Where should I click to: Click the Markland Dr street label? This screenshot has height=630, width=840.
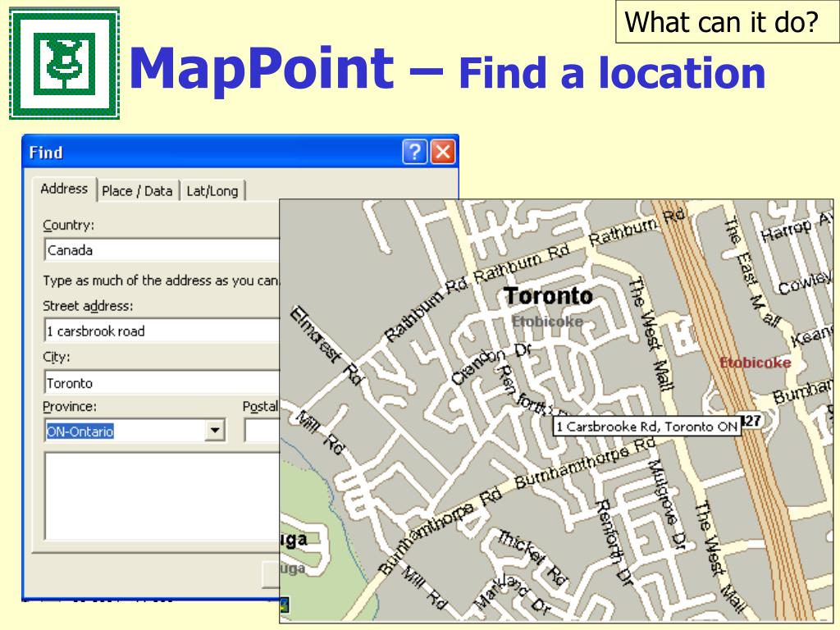point(512,595)
